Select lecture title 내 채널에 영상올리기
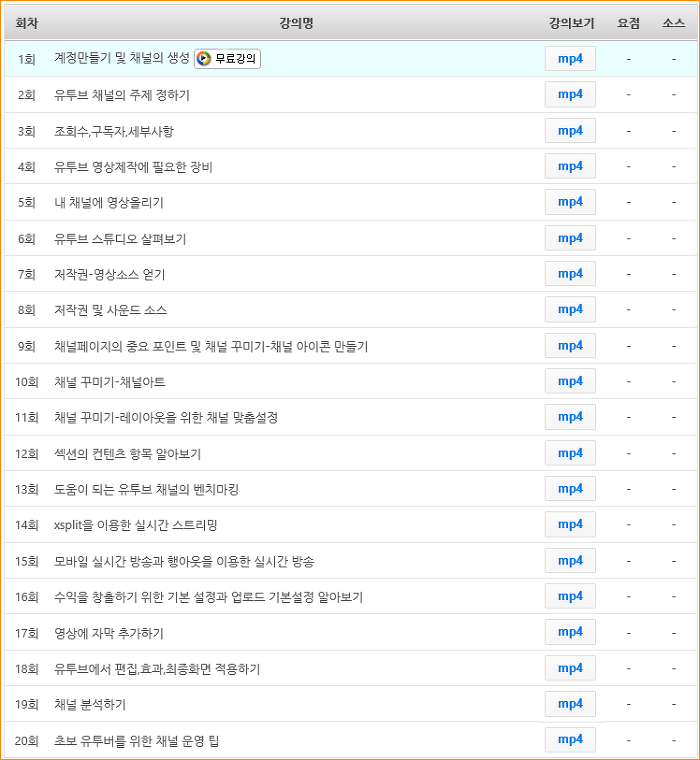Image resolution: width=700 pixels, height=760 pixels. (x=109, y=203)
